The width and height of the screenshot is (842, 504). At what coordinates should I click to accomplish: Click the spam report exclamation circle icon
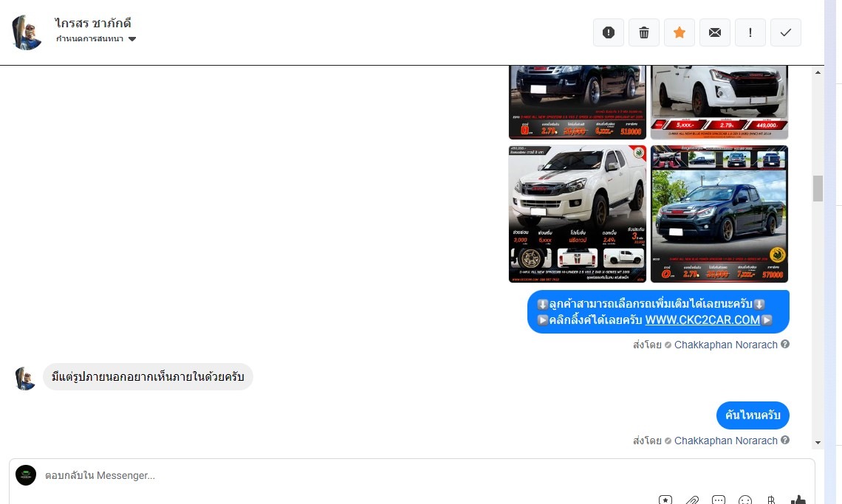[609, 32]
